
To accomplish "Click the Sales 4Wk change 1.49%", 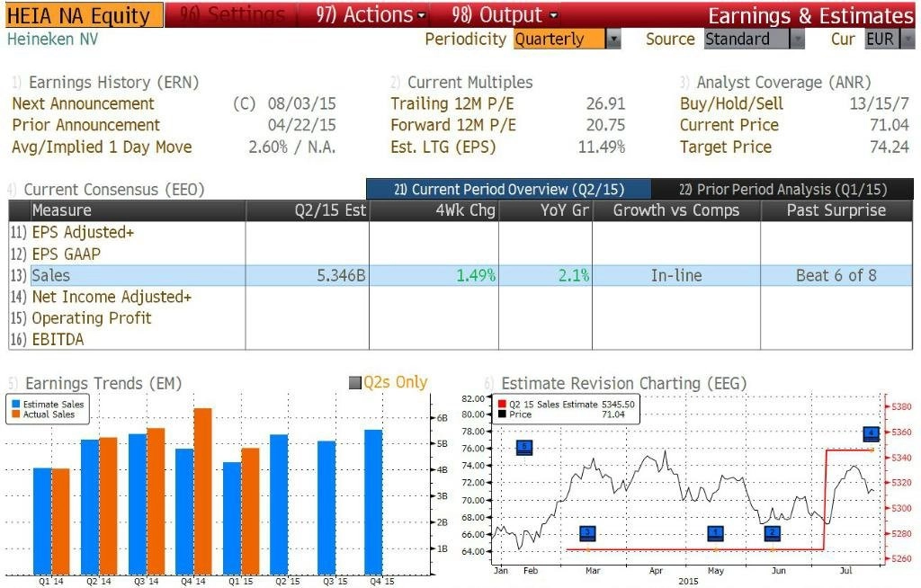I will (x=477, y=275).
